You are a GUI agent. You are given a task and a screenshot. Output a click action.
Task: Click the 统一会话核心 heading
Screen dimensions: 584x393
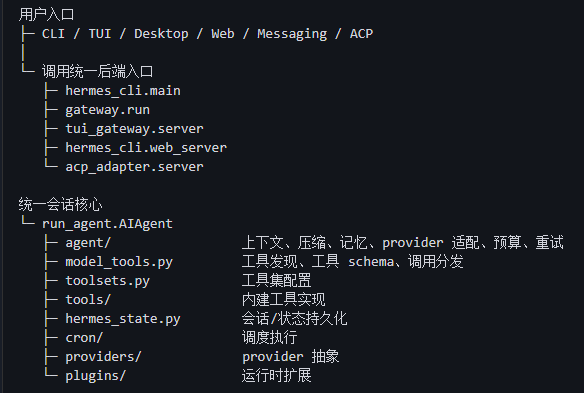pos(60,205)
